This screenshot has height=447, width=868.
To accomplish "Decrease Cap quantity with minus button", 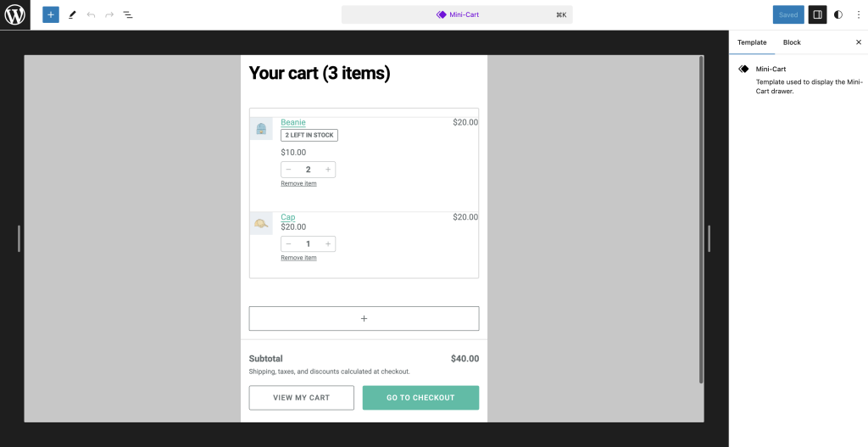I will point(288,244).
